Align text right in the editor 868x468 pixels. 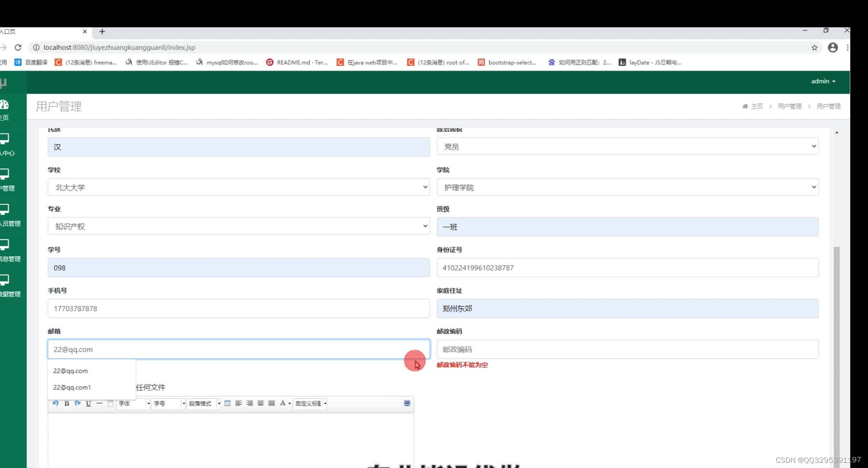249,403
